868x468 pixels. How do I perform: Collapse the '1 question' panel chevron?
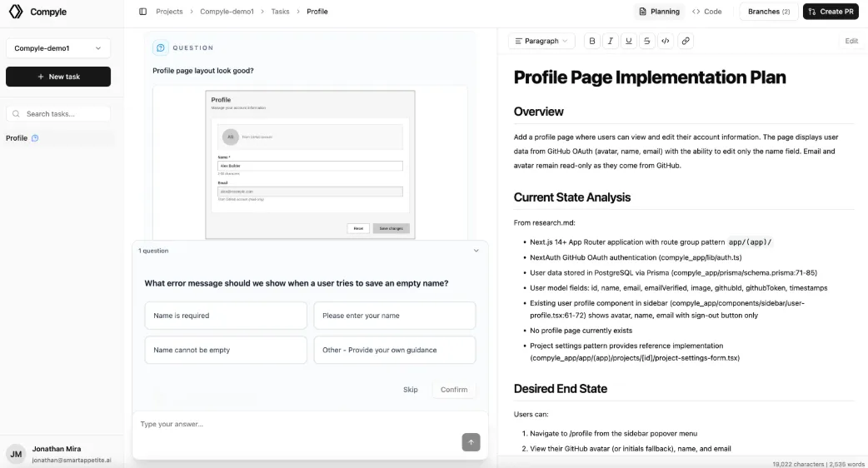[x=476, y=251]
